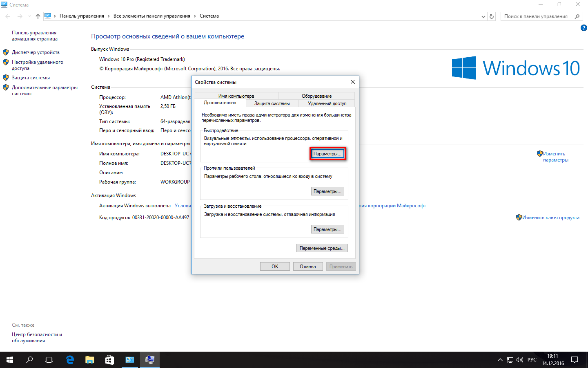This screenshot has width=588, height=368.
Task: Switch the РУС input language
Action: (532, 360)
